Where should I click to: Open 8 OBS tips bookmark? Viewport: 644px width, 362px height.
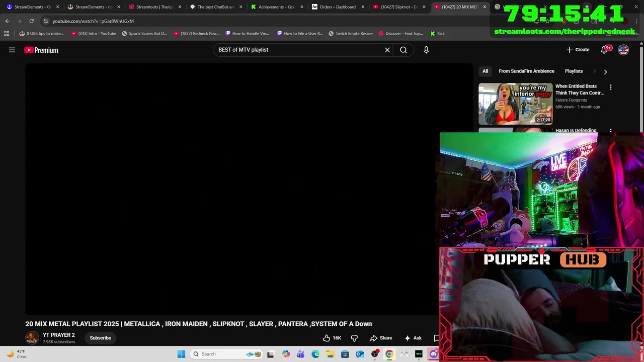point(41,33)
